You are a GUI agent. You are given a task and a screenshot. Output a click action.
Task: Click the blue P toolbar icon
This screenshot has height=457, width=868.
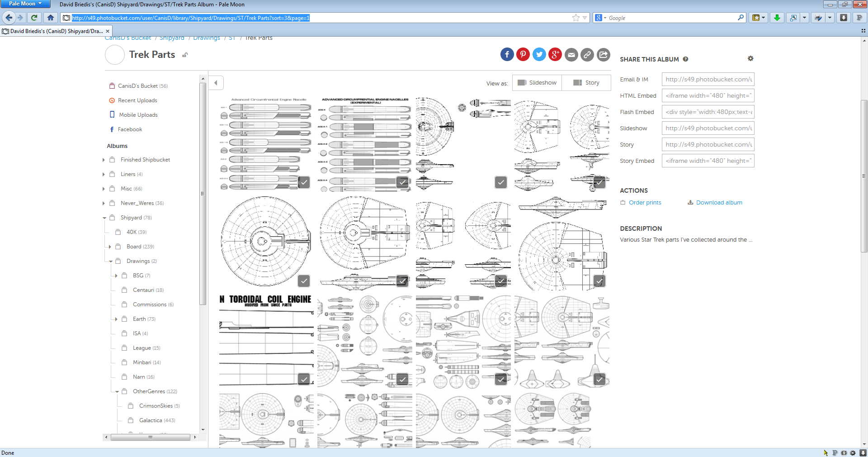pos(859,18)
